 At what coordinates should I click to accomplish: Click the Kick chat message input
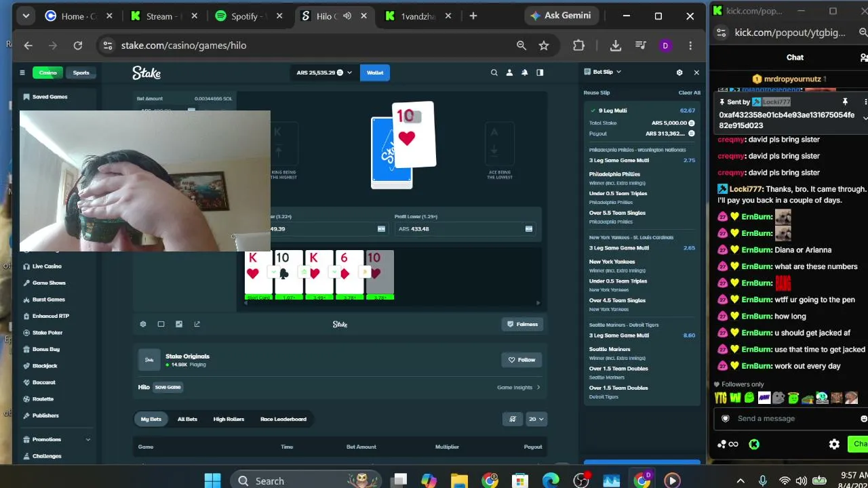pos(791,419)
